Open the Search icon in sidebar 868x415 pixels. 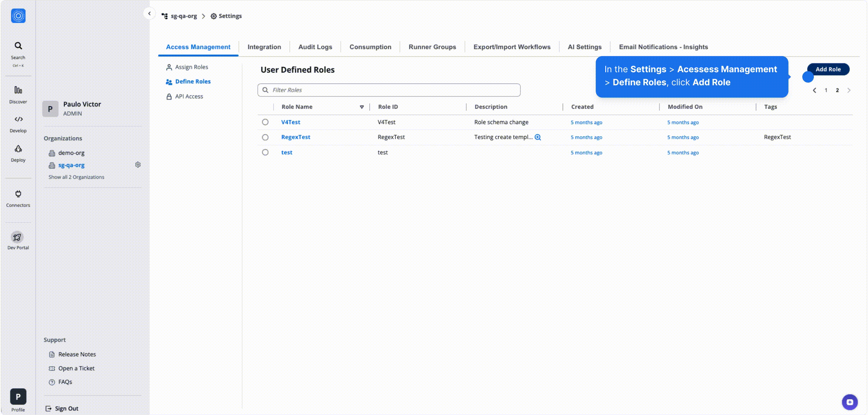[18, 46]
